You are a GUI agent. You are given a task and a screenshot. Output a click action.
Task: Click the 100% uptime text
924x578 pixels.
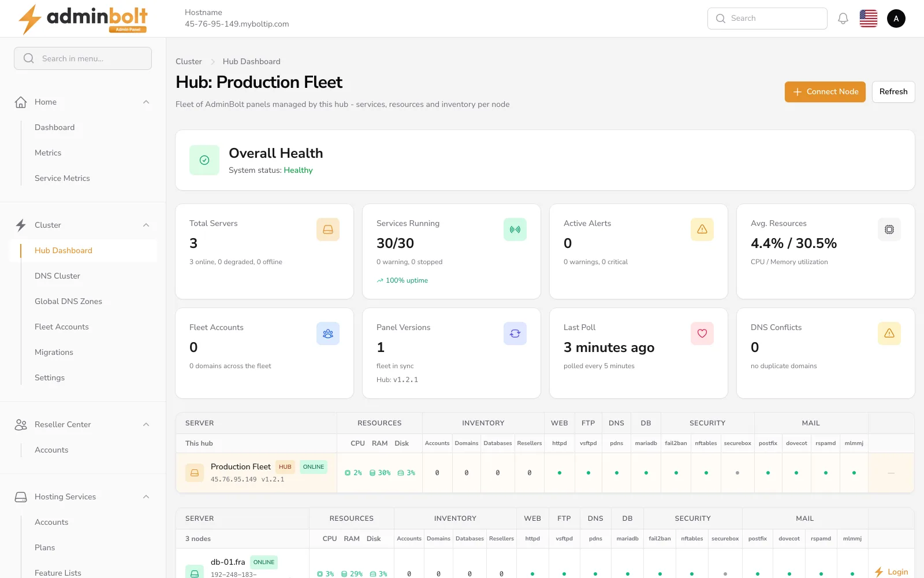(407, 280)
